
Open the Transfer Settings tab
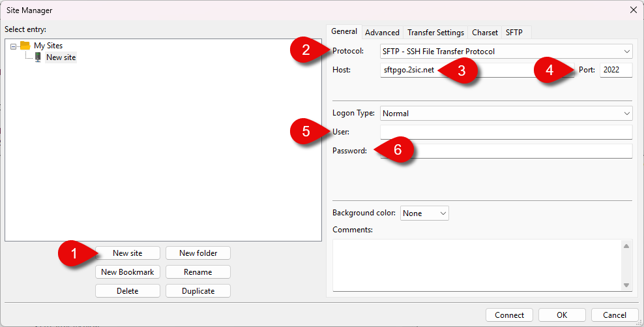coord(435,33)
